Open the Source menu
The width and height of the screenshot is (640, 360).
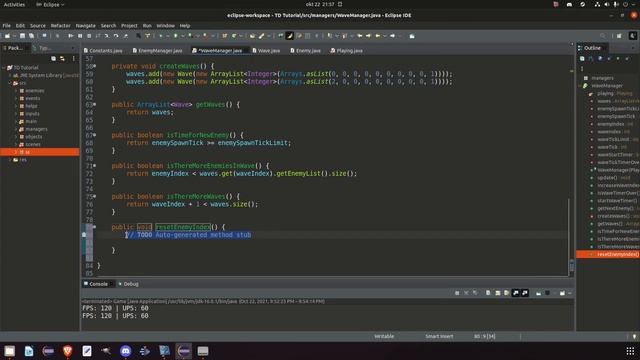(x=38, y=25)
